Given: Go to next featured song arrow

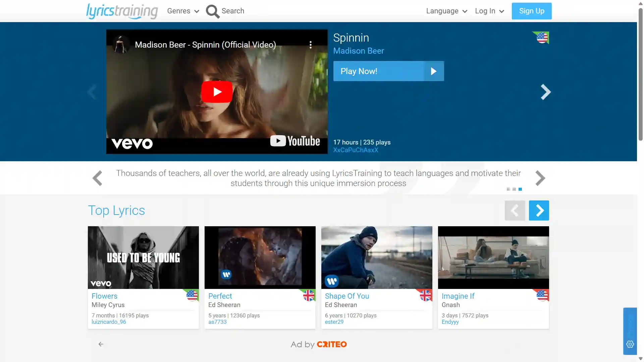Looking at the screenshot, I should 546,92.
